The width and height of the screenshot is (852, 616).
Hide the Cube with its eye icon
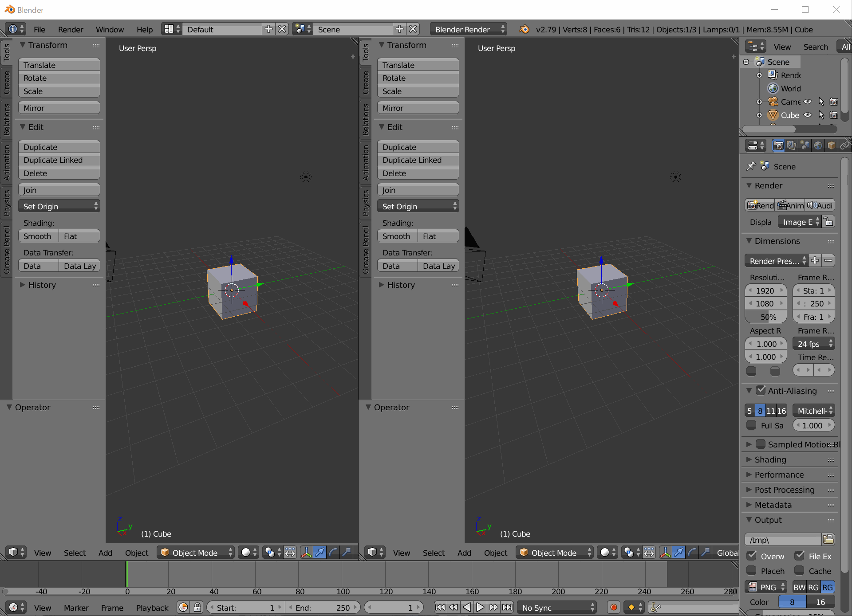pos(808,115)
